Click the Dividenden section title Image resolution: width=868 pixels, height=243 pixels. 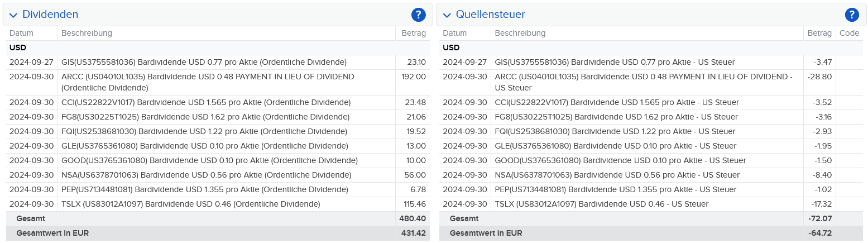click(50, 15)
